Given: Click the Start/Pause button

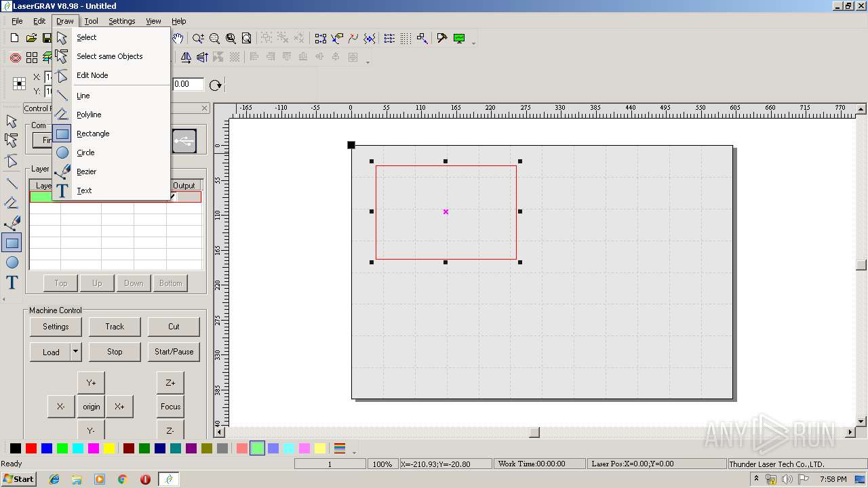Looking at the screenshot, I should [174, 352].
